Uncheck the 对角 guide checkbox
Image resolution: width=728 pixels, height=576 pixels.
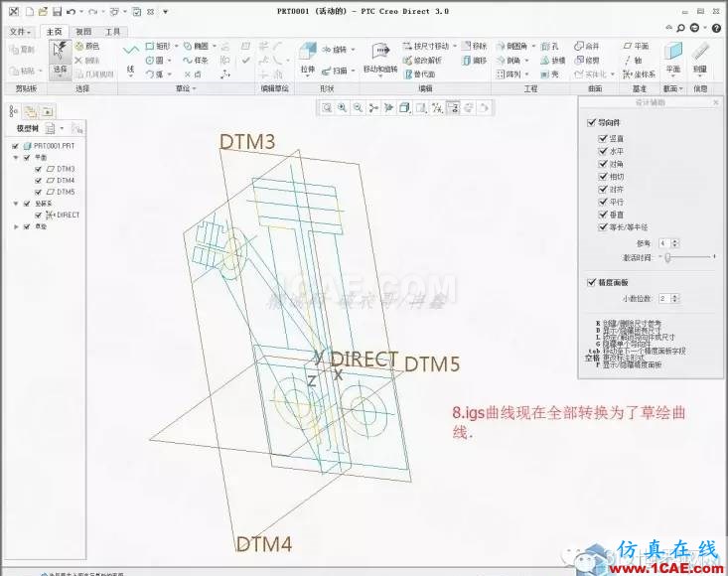click(603, 164)
